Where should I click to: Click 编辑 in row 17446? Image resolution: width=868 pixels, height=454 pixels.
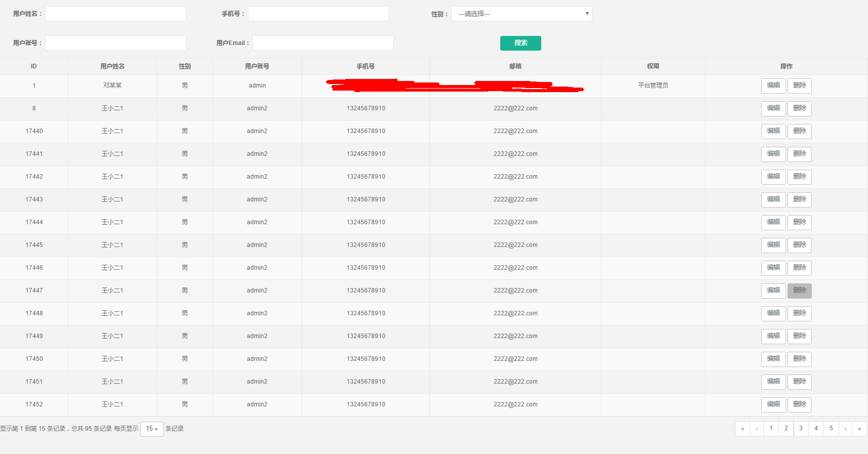[773, 268]
